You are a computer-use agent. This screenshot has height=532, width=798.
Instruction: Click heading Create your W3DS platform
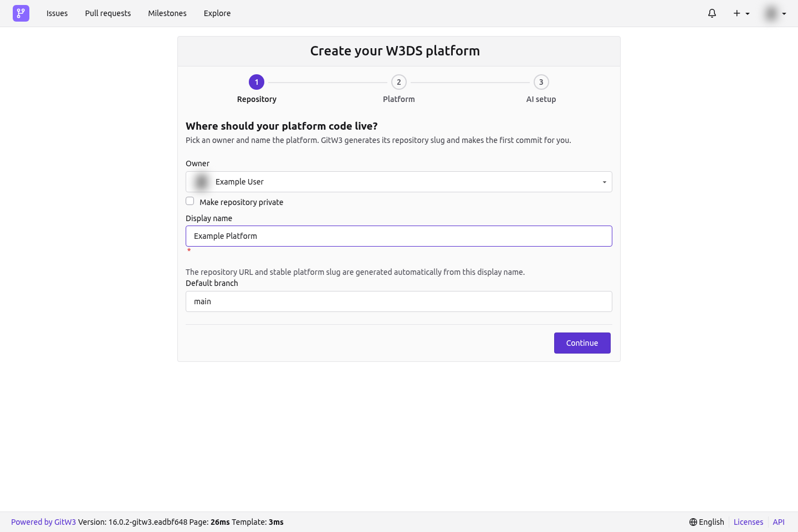click(x=395, y=51)
